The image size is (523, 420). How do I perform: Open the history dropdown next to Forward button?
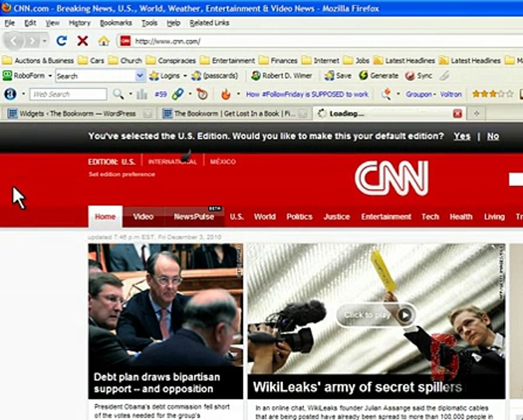[x=44, y=41]
